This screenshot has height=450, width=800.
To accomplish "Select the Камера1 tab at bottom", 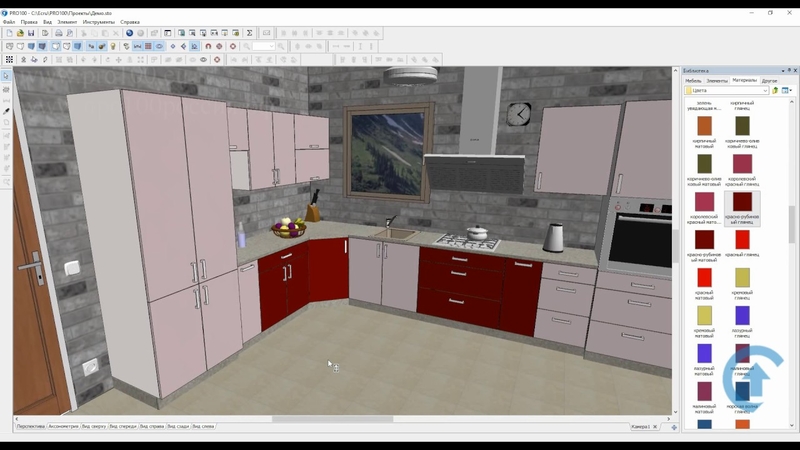I will 641,426.
